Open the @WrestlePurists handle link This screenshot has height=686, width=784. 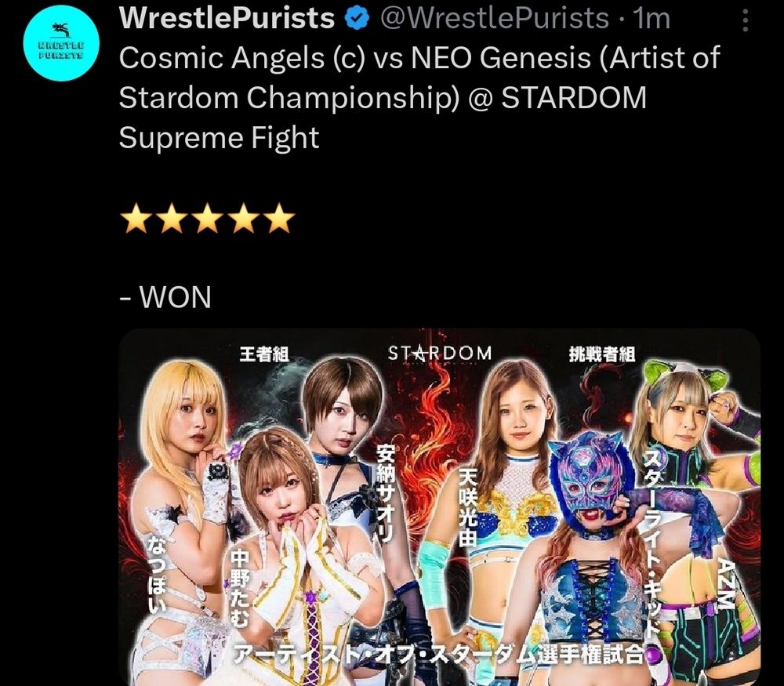point(495,18)
